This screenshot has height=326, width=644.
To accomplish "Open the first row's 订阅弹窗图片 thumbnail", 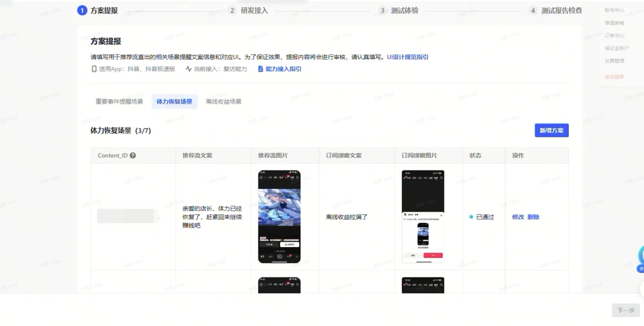I will [x=423, y=217].
